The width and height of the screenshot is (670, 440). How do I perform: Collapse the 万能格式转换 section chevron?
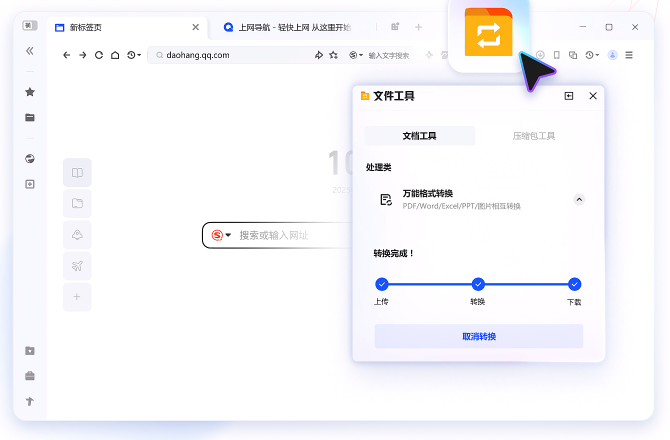click(579, 199)
